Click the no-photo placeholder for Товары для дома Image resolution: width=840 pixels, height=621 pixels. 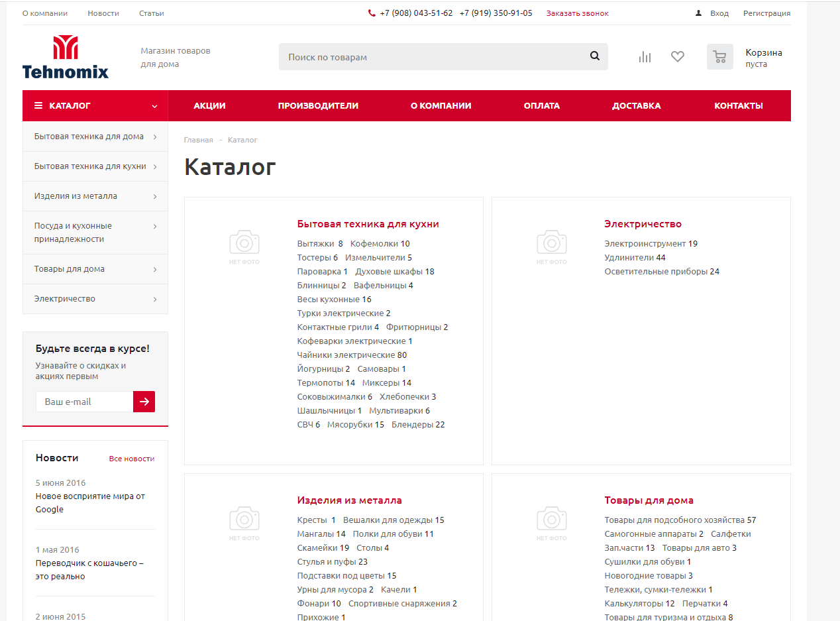click(552, 522)
